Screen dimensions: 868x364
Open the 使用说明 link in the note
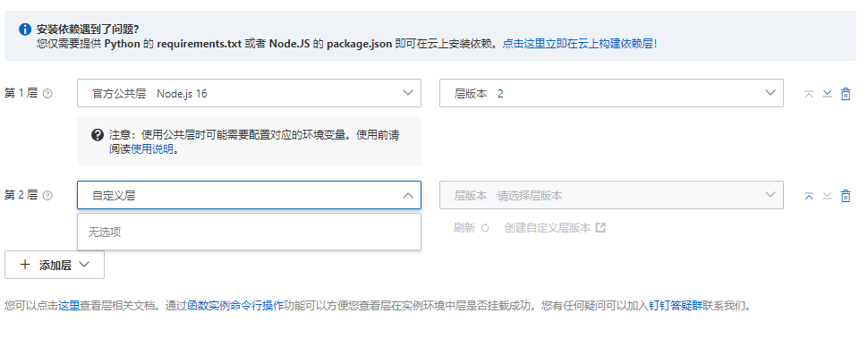[153, 150]
